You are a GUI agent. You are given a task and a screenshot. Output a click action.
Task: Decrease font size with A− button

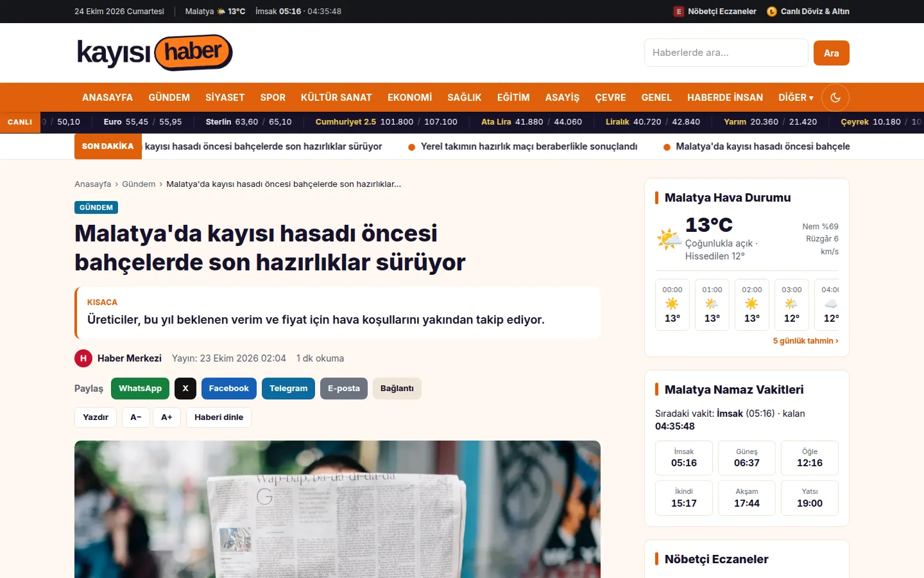(136, 417)
